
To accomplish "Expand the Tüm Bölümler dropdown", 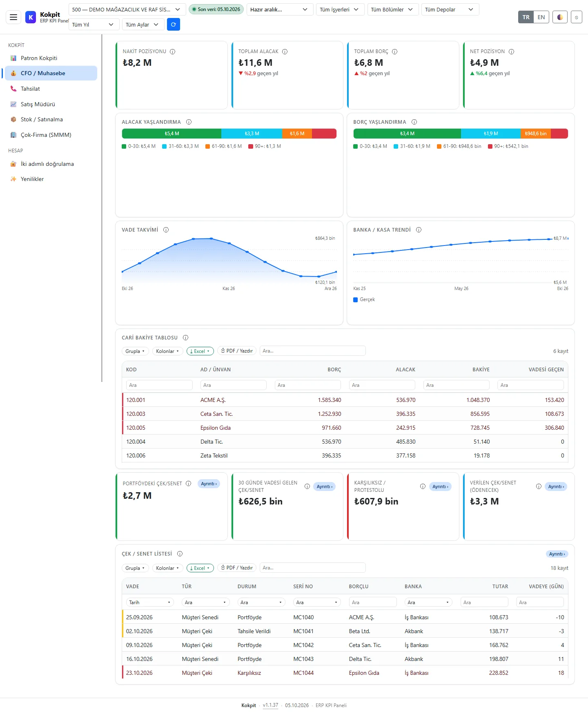I will tap(392, 9).
